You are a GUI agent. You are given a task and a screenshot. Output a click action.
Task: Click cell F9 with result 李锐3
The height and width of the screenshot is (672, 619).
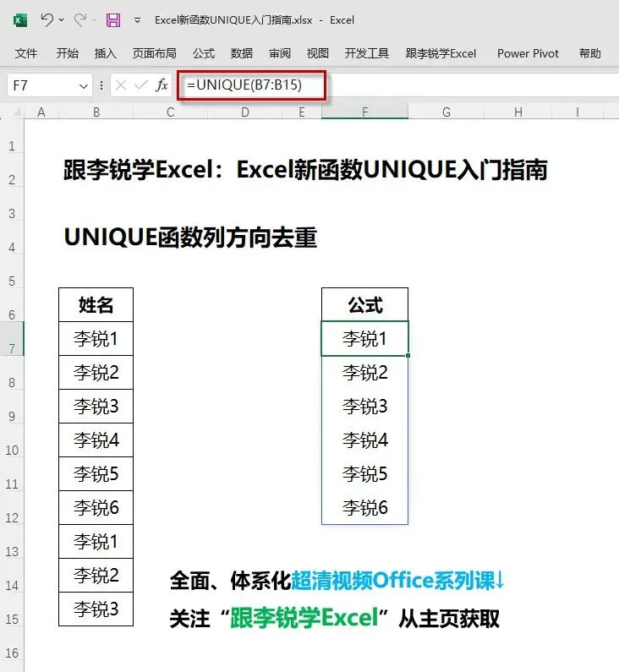pos(364,407)
